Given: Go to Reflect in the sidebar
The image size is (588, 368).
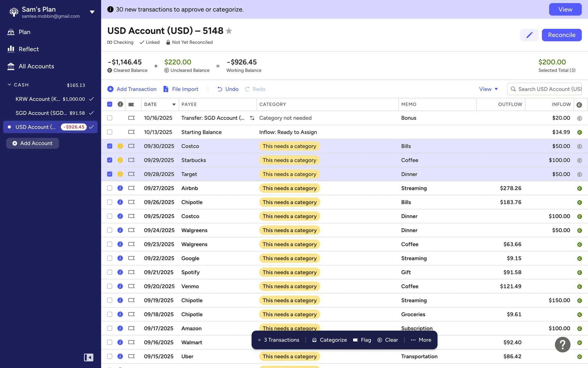Looking at the screenshot, I should (28, 49).
